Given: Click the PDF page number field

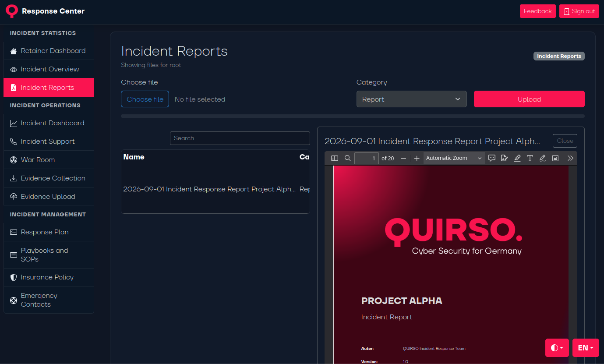Looking at the screenshot, I should tap(367, 158).
